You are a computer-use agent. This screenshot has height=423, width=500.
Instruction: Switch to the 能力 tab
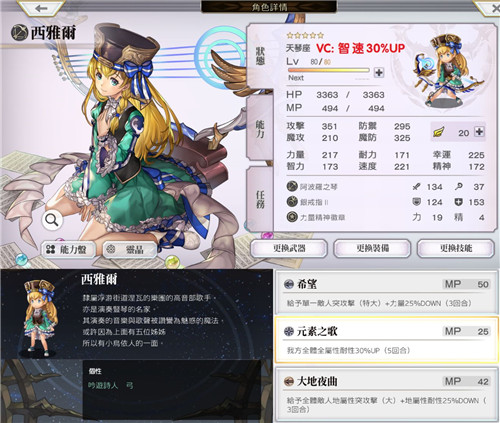[260, 129]
